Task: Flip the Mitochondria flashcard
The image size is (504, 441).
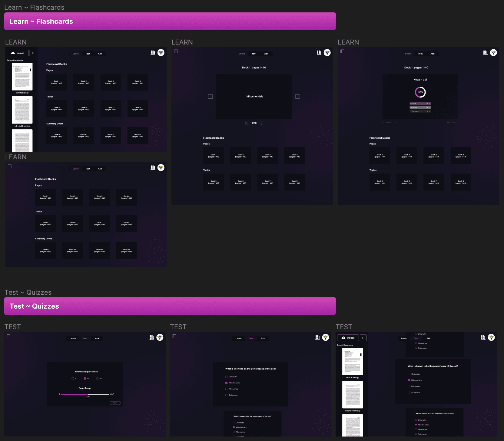Action: pos(254,96)
